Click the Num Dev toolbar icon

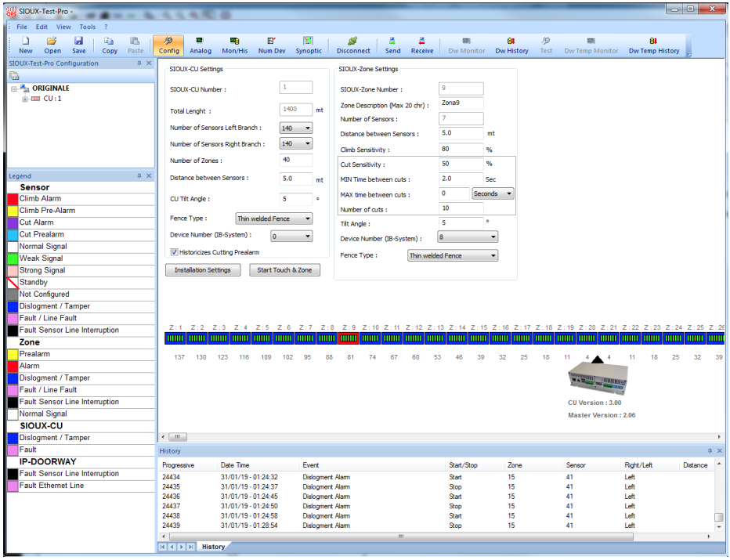coord(272,45)
